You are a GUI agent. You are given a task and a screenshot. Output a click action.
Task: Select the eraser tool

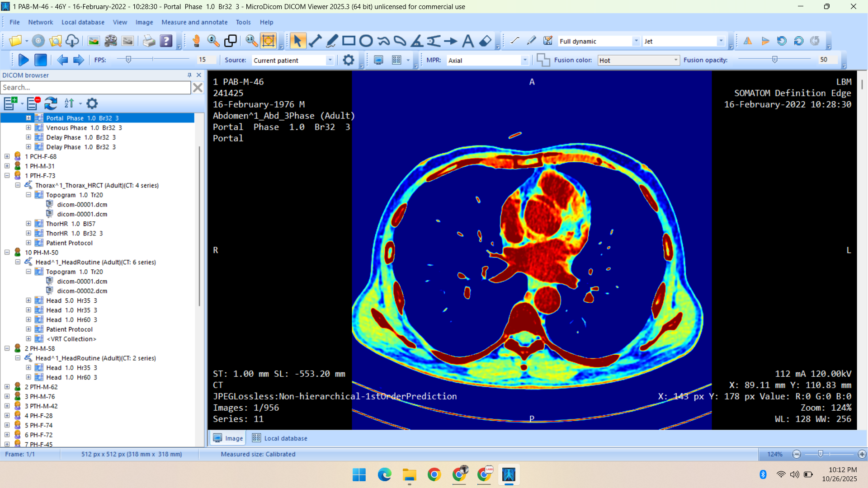[485, 41]
